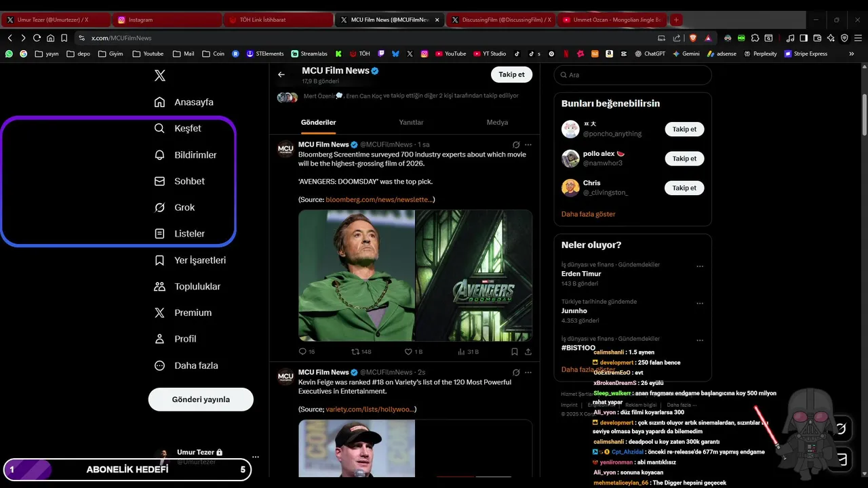Screen dimensions: 868x488
Task: Click page vertical scrollbar
Action: (x=864, y=115)
